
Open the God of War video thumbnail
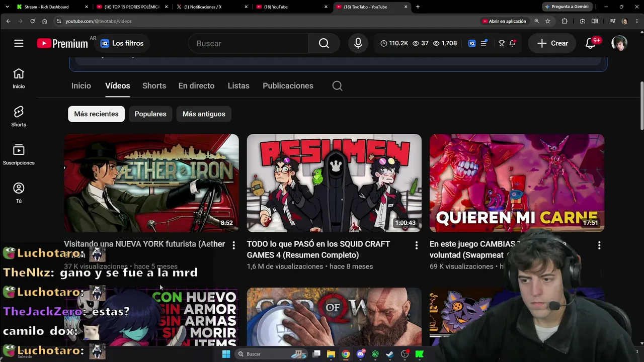[x=334, y=317]
